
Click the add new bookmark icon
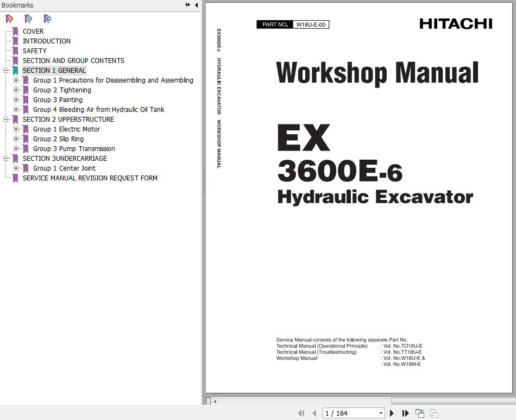tap(28, 19)
